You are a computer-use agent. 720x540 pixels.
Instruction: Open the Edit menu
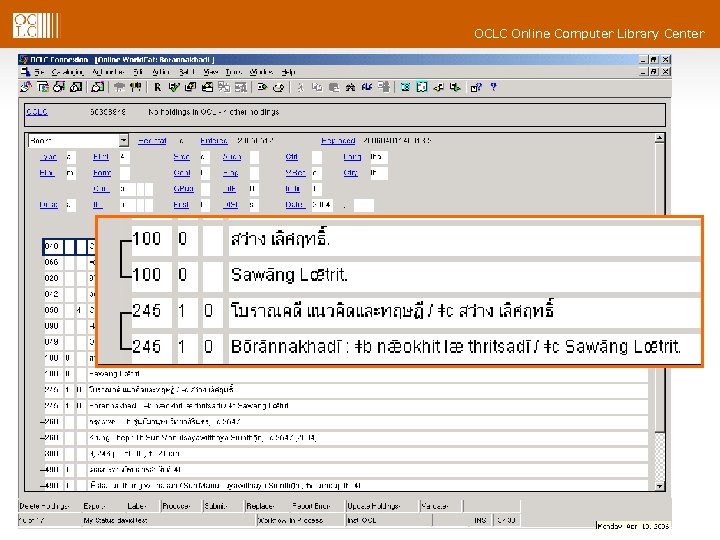(x=138, y=72)
